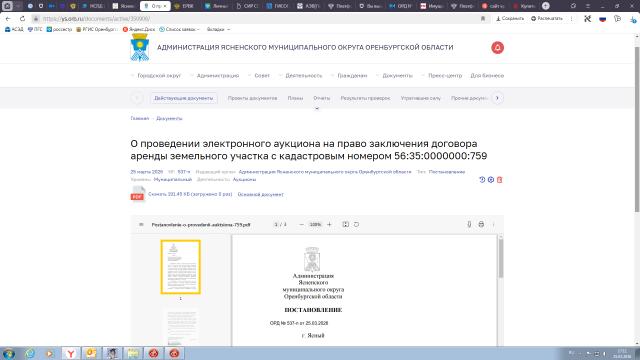
Task: Click the history clock icon beside document metadata
Action: pyautogui.click(x=482, y=180)
